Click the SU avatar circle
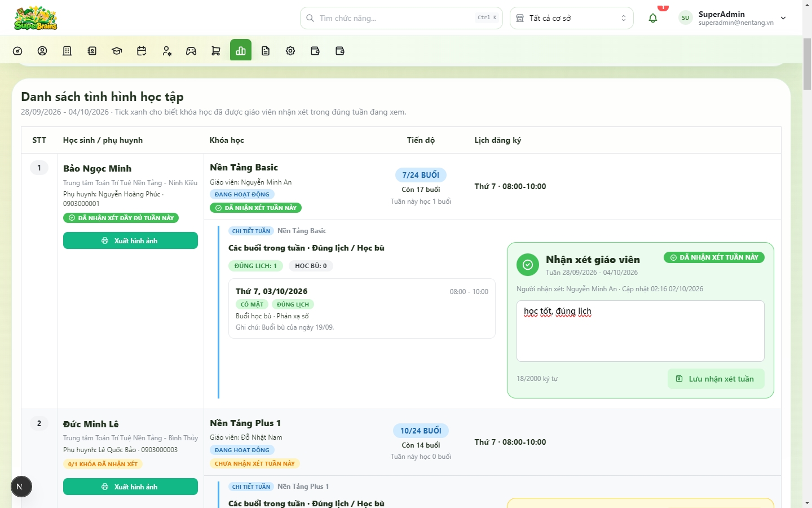The image size is (812, 508). pos(686,18)
